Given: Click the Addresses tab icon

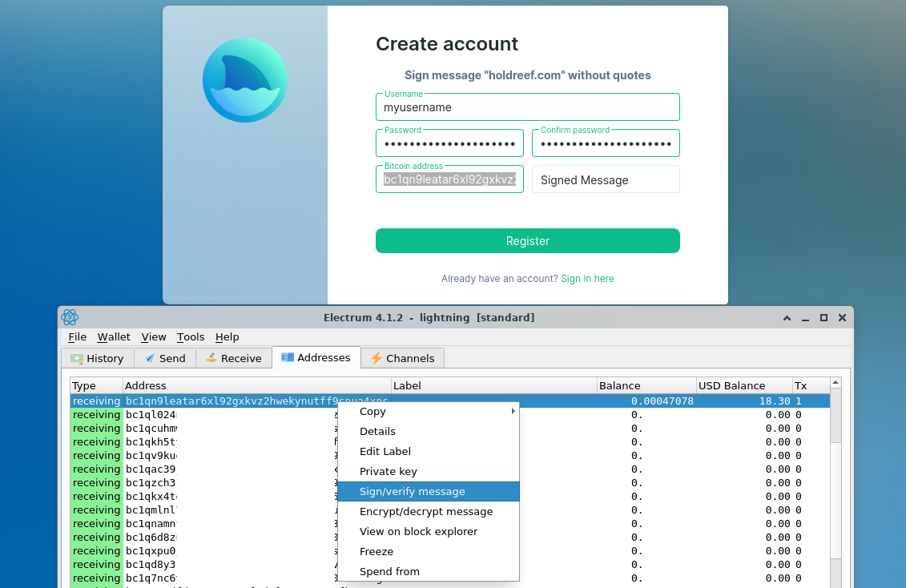Looking at the screenshot, I should tap(286, 357).
